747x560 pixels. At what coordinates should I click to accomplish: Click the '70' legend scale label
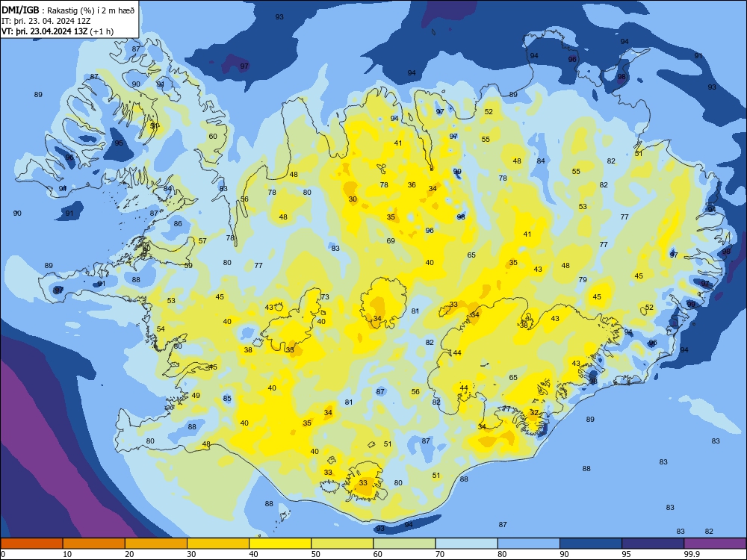click(x=440, y=554)
